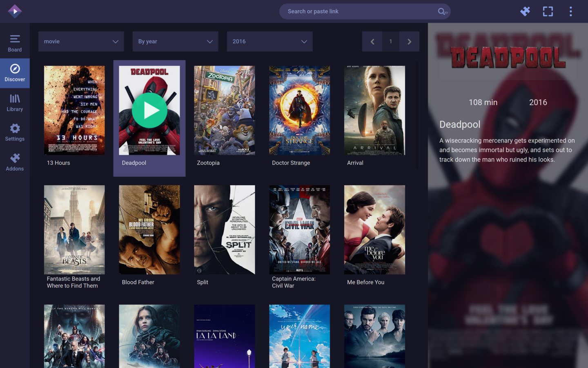Open the 2016 year dropdown
588x368 pixels.
point(269,41)
